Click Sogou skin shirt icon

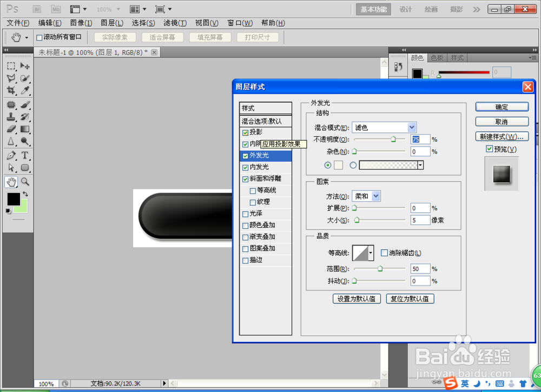point(523,383)
